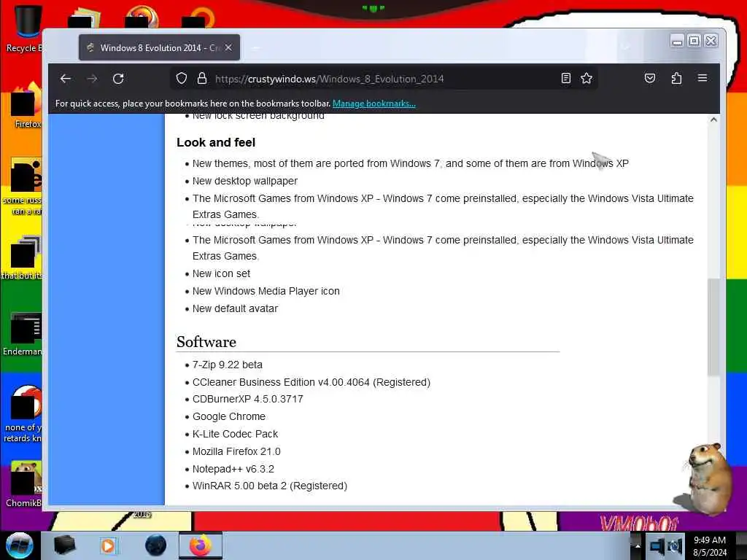Close the Windows 8 Evolution 2014 tab

coord(228,47)
